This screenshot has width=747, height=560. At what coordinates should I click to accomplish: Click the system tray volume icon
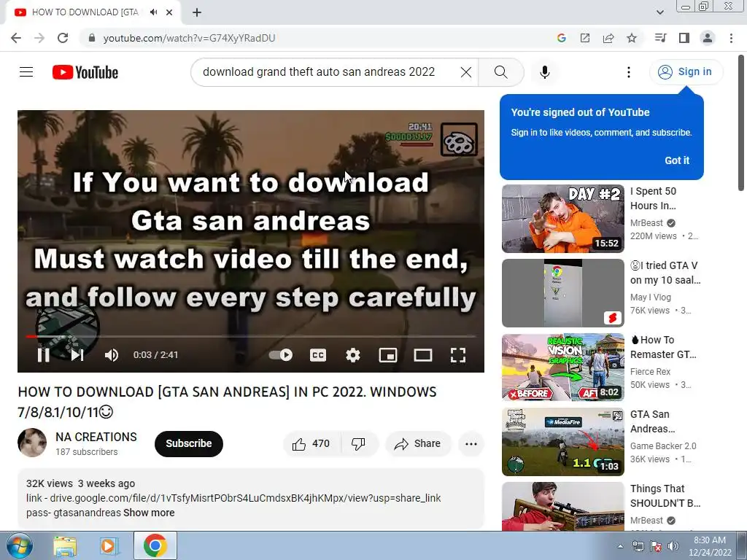tap(673, 546)
